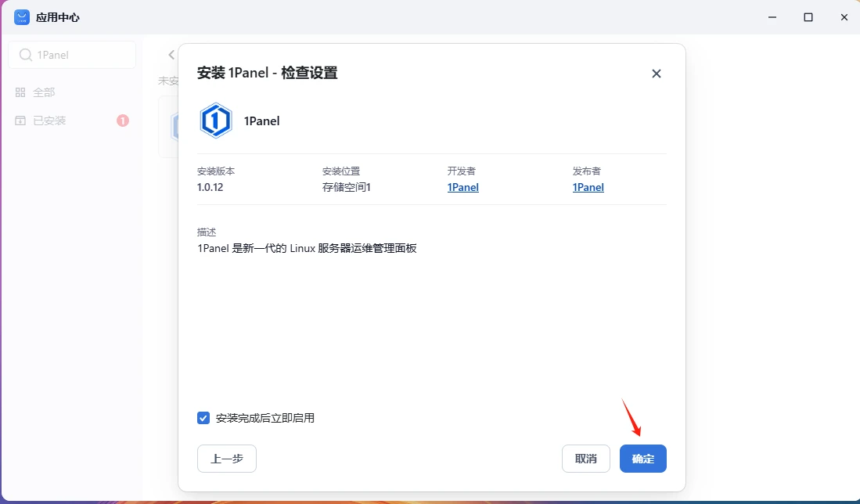This screenshot has height=504, width=860.
Task: Go back with the 上一步 button
Action: point(226,459)
